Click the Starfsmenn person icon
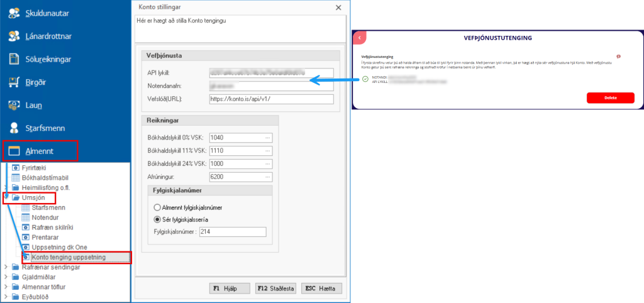Viewport: 644px width, 303px height. point(14,128)
